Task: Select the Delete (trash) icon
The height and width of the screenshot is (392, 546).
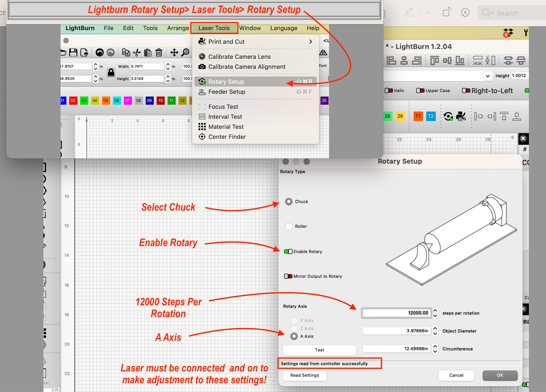Action: 159,52
